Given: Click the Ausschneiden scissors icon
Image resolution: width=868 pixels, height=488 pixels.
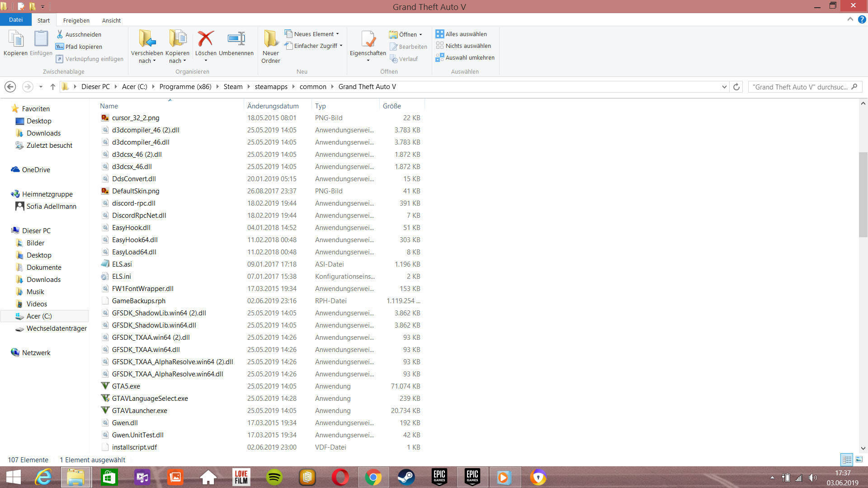Looking at the screenshot, I should coord(60,34).
